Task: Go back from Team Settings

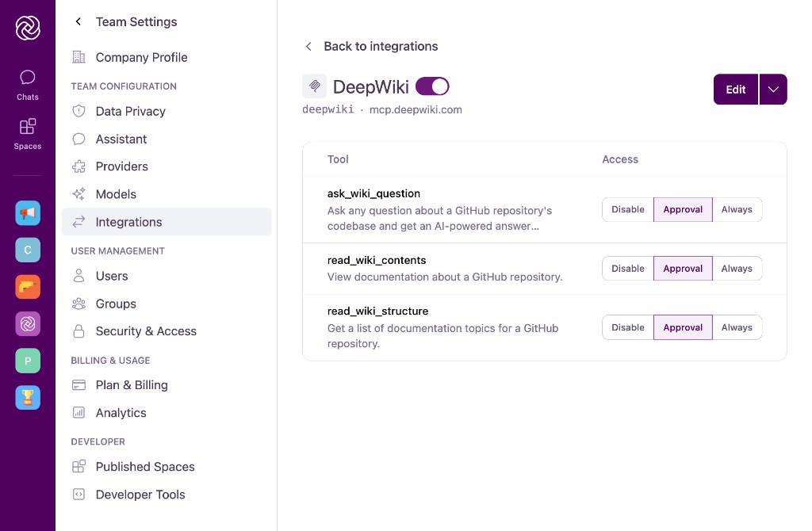Action: point(79,21)
